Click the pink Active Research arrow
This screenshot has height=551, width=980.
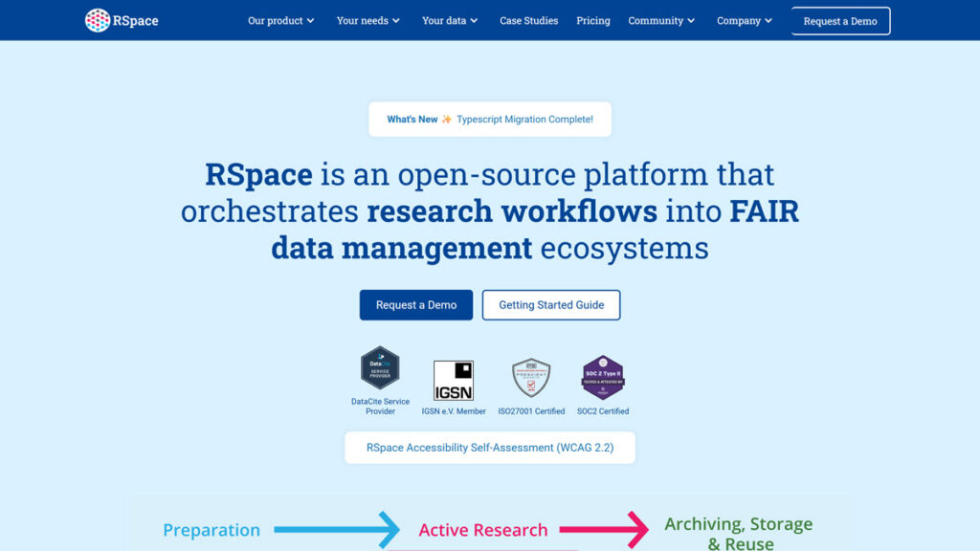pyautogui.click(x=601, y=529)
